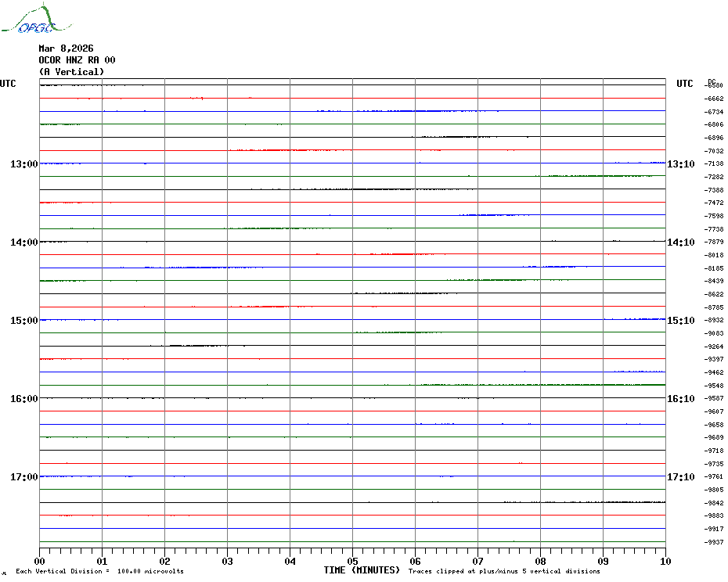
Task: Click the 13:10 time label on right
Action: [680, 164]
